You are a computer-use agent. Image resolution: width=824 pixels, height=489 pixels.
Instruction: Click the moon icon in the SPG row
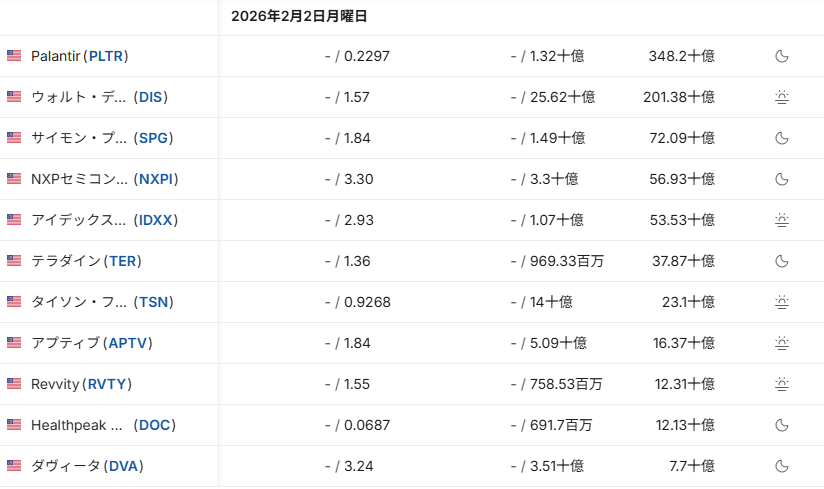coord(782,138)
